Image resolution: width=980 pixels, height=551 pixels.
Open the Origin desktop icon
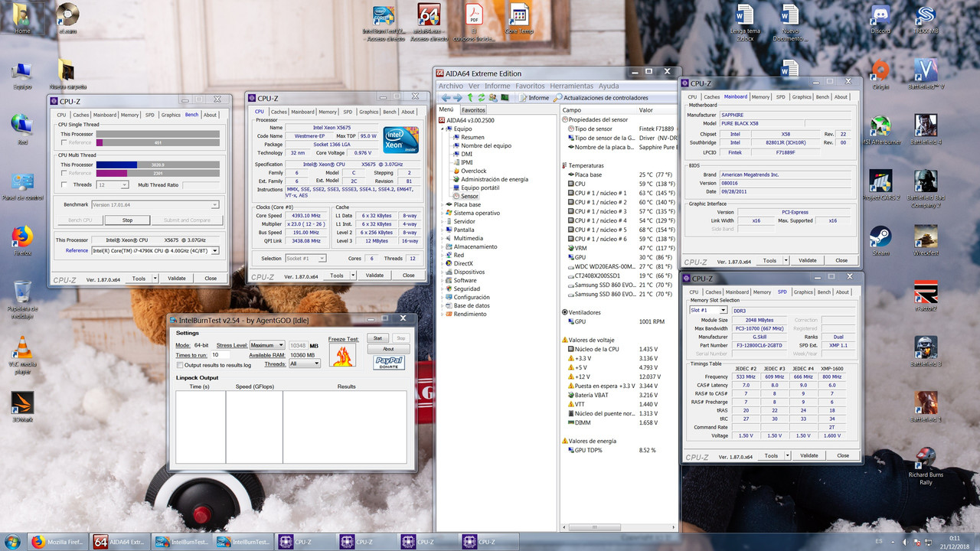[x=881, y=76]
